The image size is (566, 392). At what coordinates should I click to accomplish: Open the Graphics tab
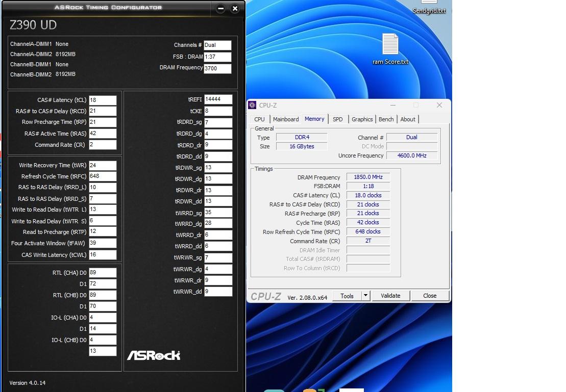pos(362,119)
